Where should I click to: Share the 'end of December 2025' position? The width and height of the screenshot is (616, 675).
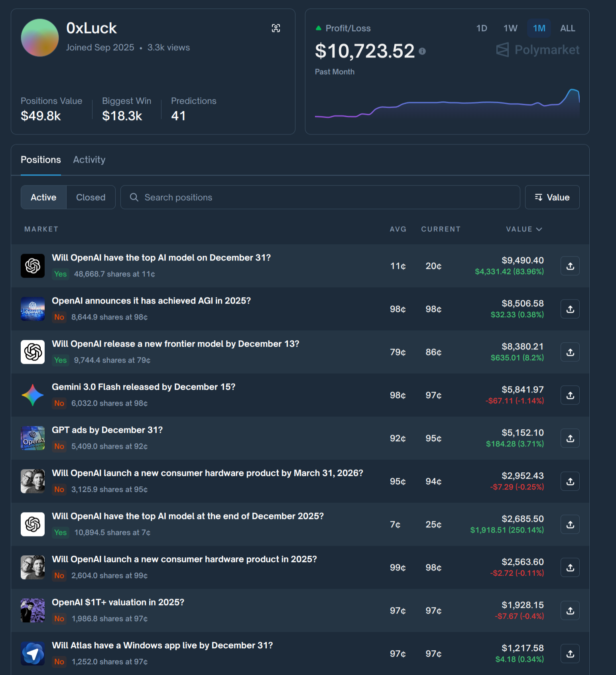click(570, 525)
